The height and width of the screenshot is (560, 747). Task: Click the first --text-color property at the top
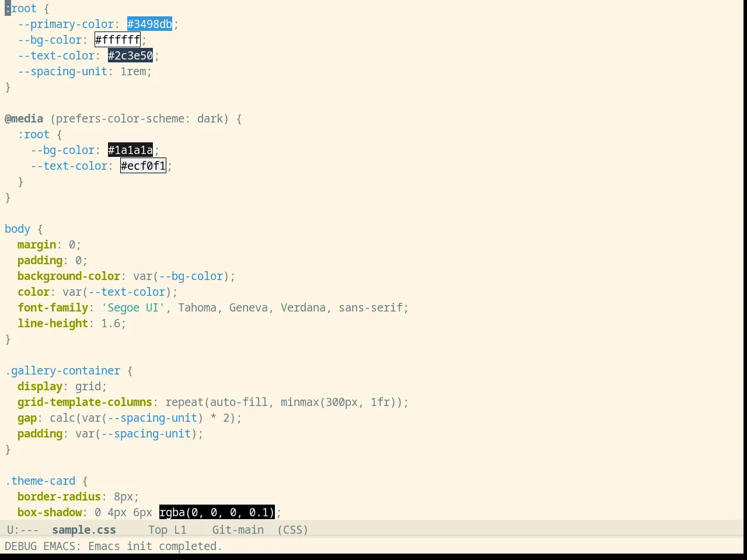coord(56,55)
